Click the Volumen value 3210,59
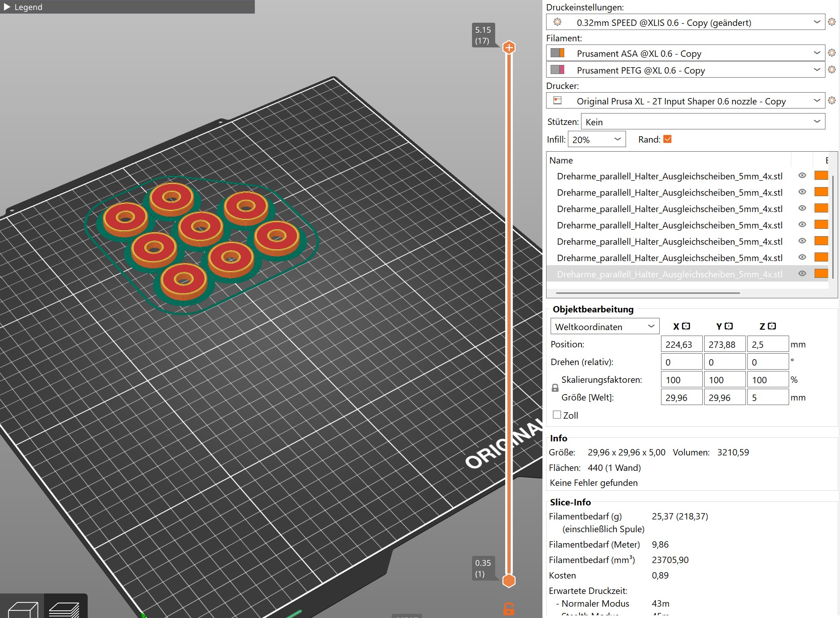 733,452
